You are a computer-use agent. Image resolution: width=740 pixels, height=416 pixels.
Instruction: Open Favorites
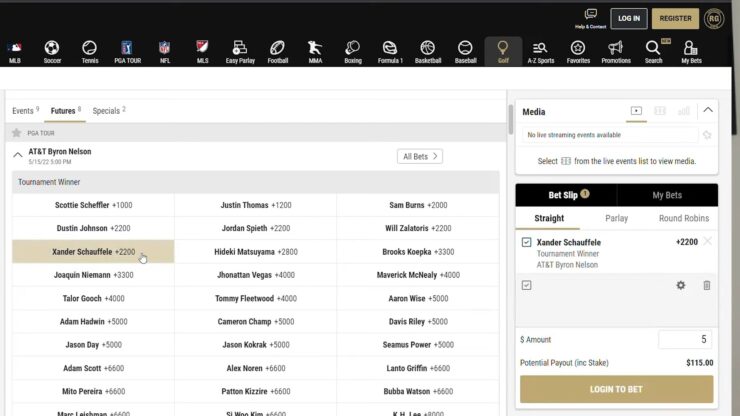click(x=578, y=52)
